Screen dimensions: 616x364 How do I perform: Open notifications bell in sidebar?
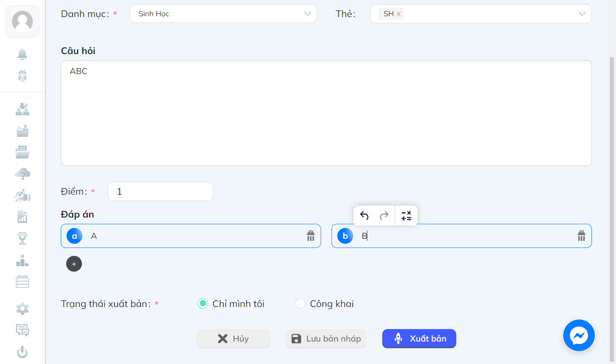[22, 54]
